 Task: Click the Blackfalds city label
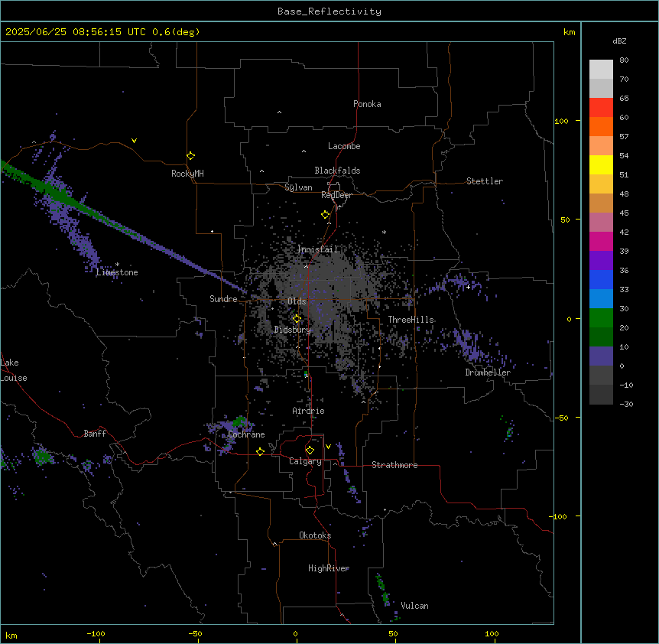[x=337, y=171]
